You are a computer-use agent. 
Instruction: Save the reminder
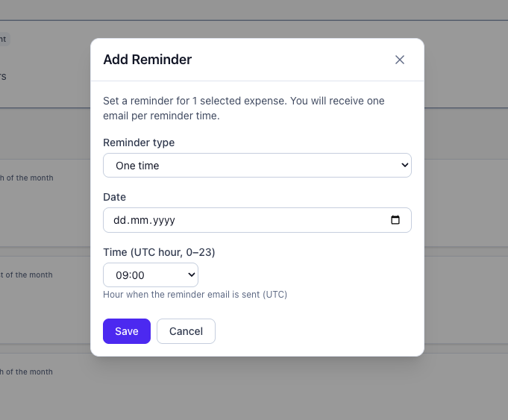point(127,331)
